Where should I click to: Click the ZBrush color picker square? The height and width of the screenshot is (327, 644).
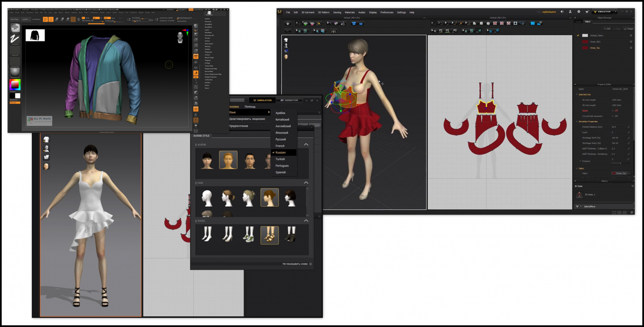click(x=15, y=85)
